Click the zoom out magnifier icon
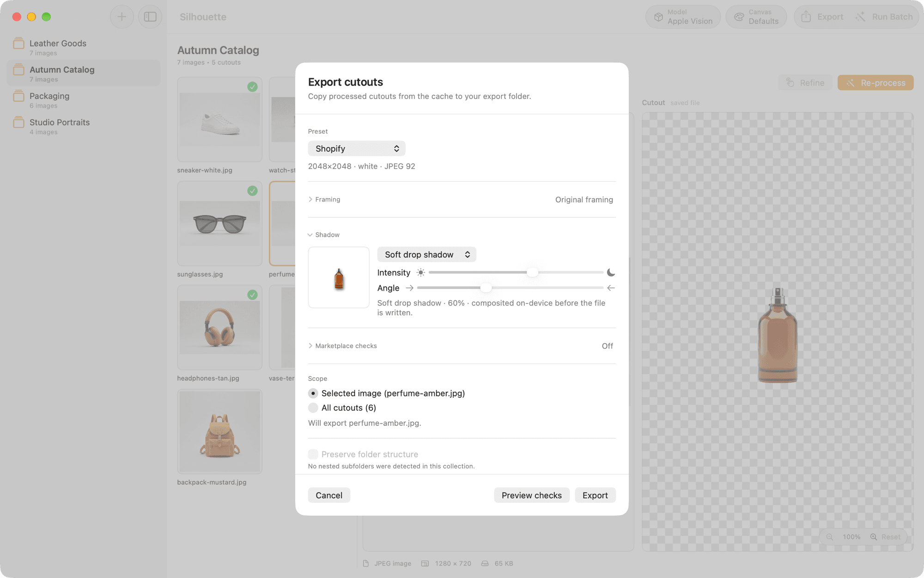Viewport: 924px width, 578px height. click(830, 537)
